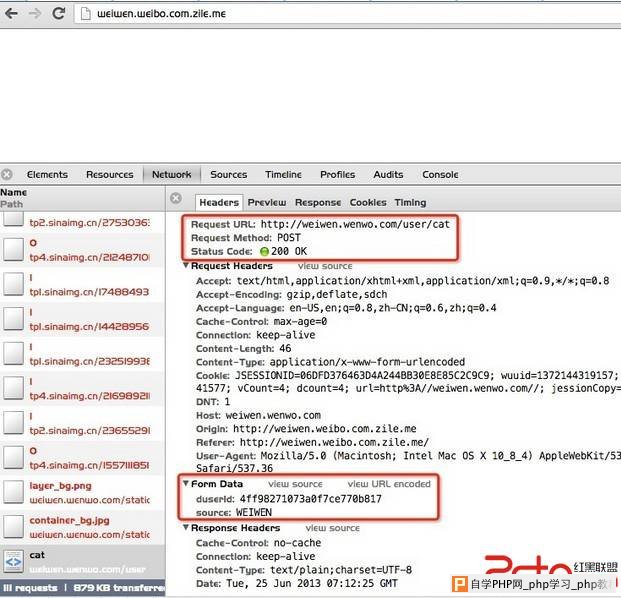
Task: Click the Date response header value
Action: click(312, 584)
